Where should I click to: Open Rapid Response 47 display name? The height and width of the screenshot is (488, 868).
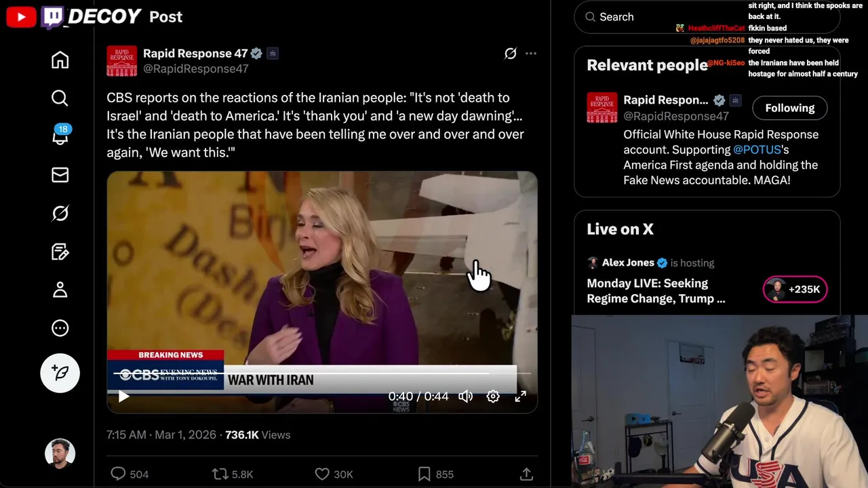(x=195, y=53)
